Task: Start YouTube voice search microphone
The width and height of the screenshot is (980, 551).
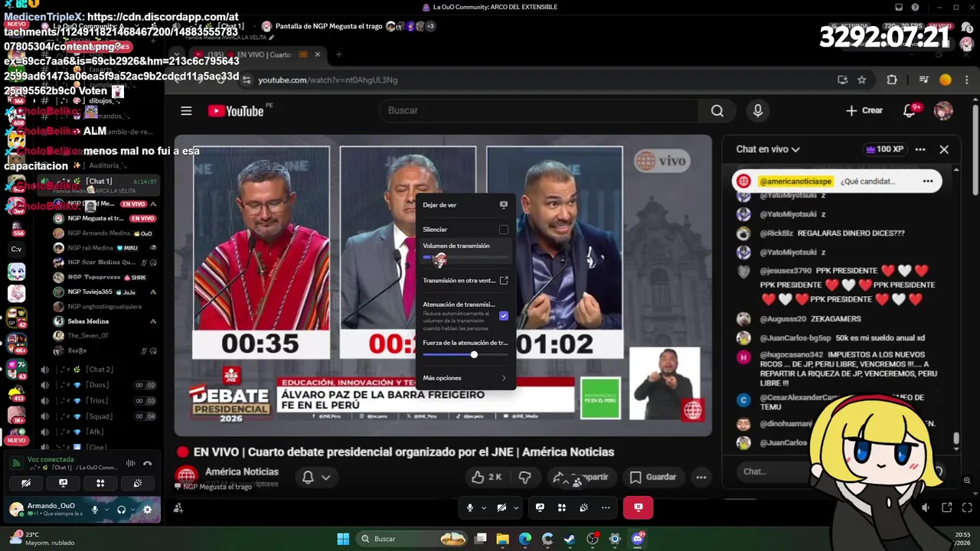Action: click(x=758, y=111)
